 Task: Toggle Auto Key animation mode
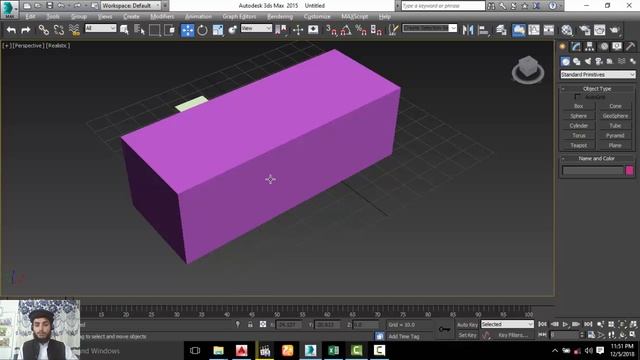(x=467, y=324)
